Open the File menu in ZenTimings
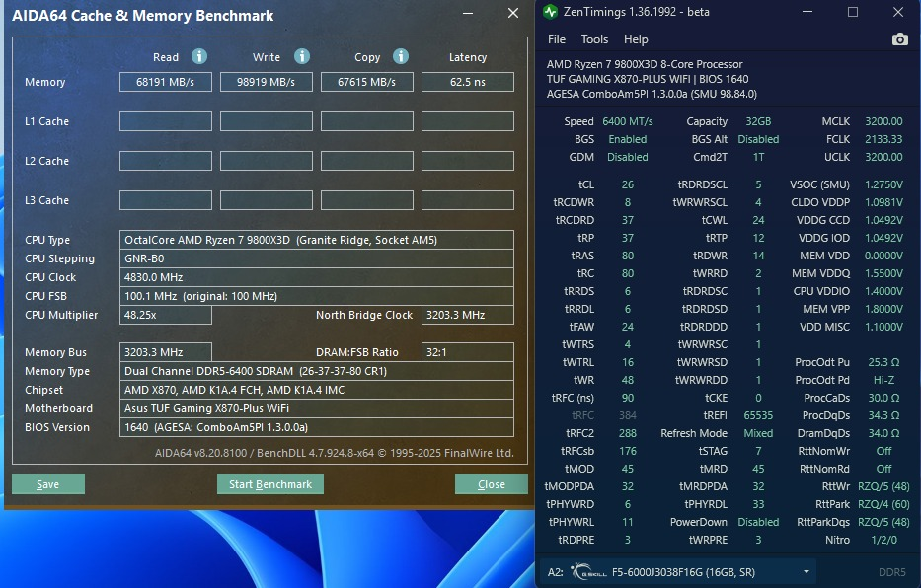 point(556,39)
